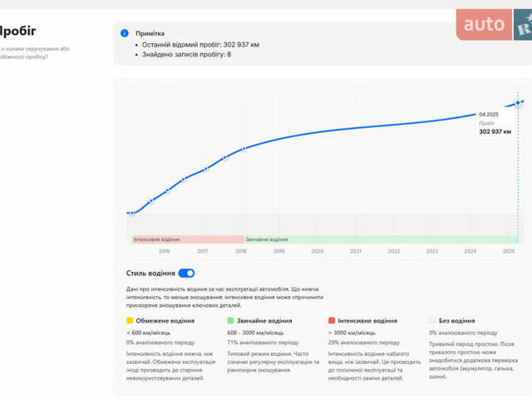Click the pale Без водіння legend square

point(432,320)
